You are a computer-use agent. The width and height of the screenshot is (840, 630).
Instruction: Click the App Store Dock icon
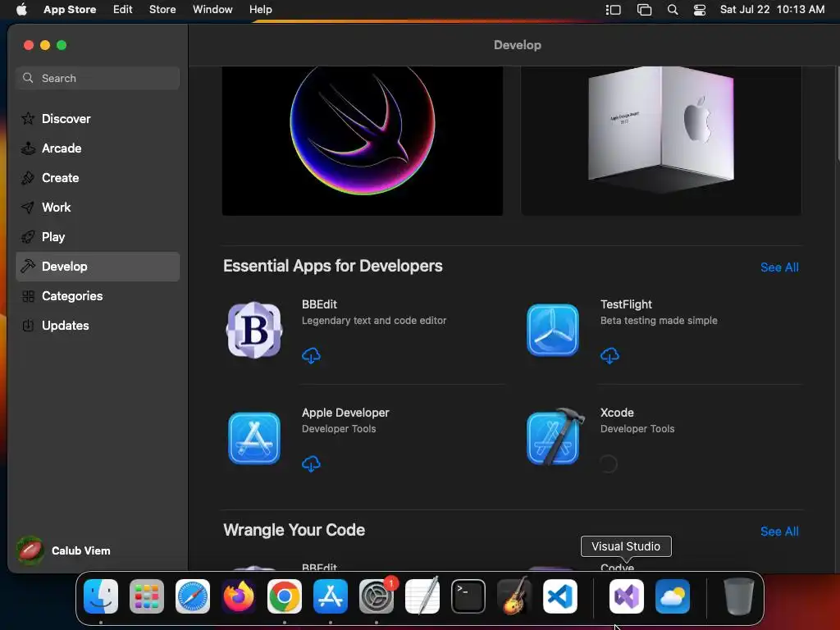[331, 596]
